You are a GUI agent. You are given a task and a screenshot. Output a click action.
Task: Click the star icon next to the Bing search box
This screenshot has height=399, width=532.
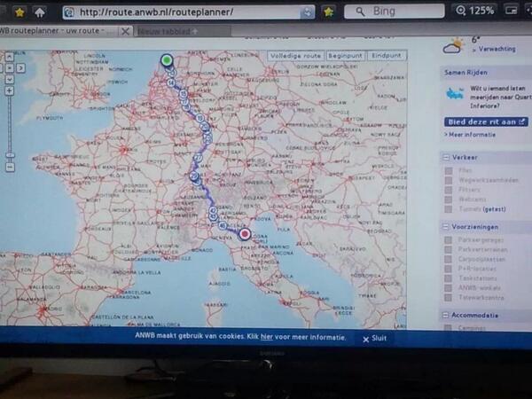pyautogui.click(x=328, y=12)
